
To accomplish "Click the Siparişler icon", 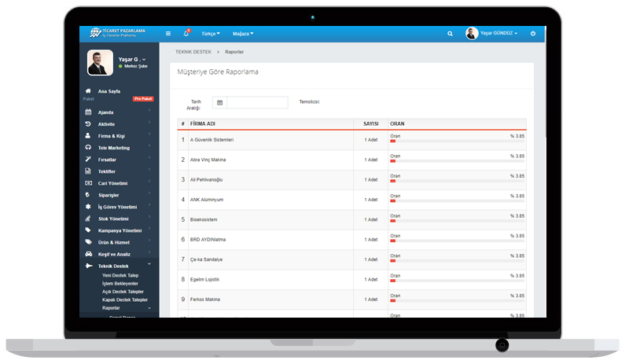I will click(x=87, y=195).
